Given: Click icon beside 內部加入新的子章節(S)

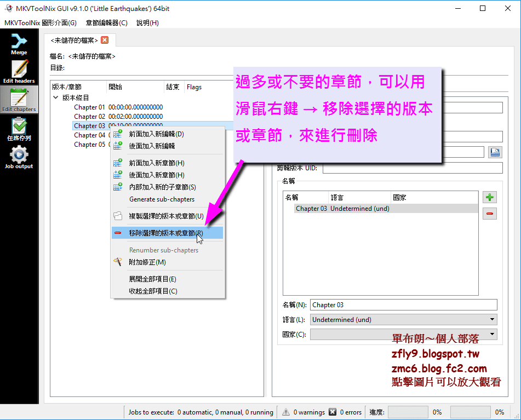Looking at the screenshot, I should pyautogui.click(x=118, y=187).
